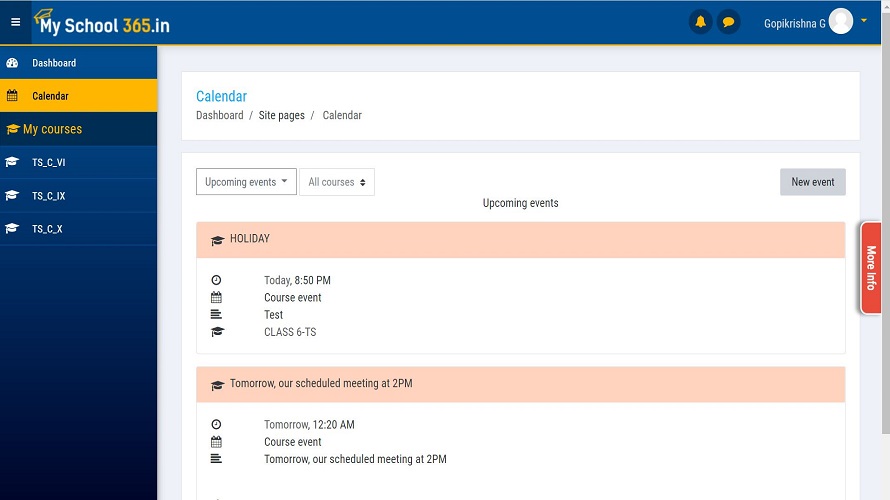This screenshot has width=890, height=500.
Task: Open My courses section in sidebar
Action: tap(52, 129)
